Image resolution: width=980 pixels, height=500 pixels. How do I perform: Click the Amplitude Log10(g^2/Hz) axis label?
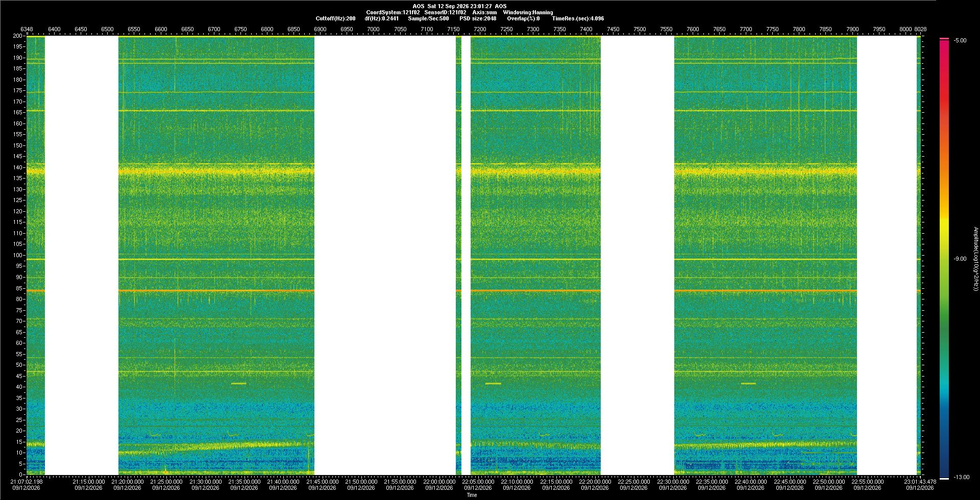point(975,259)
